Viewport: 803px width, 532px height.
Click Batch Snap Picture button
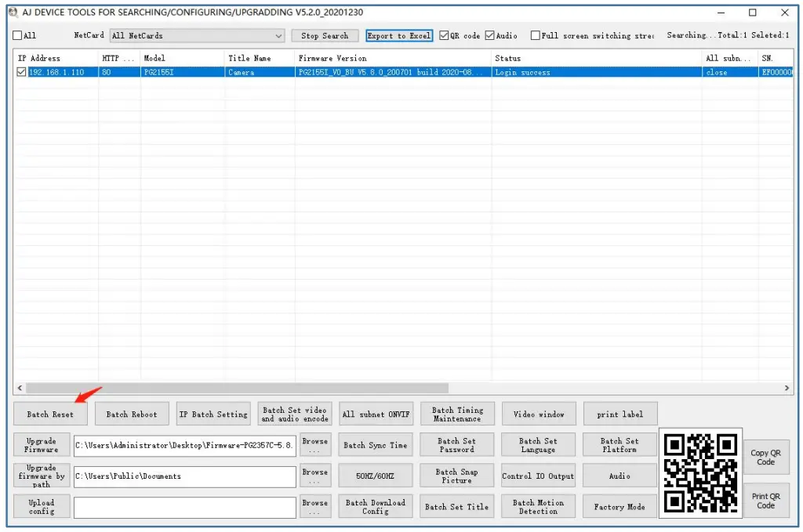tap(457, 476)
